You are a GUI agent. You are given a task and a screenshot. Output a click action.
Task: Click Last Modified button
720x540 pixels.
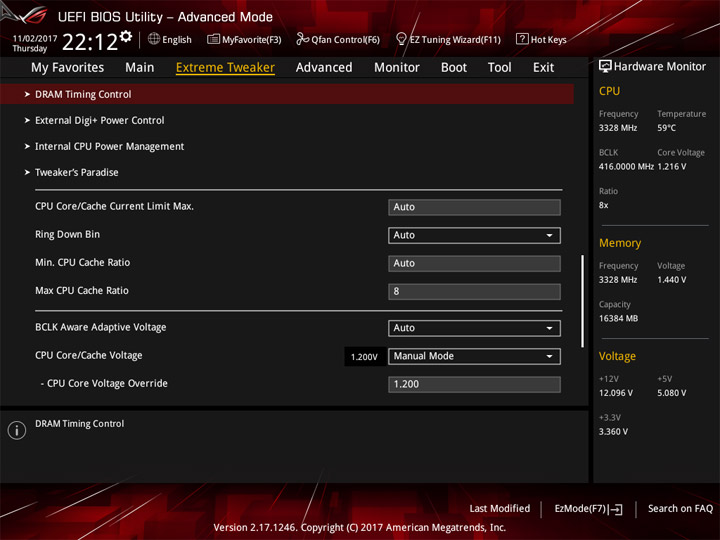pos(500,509)
